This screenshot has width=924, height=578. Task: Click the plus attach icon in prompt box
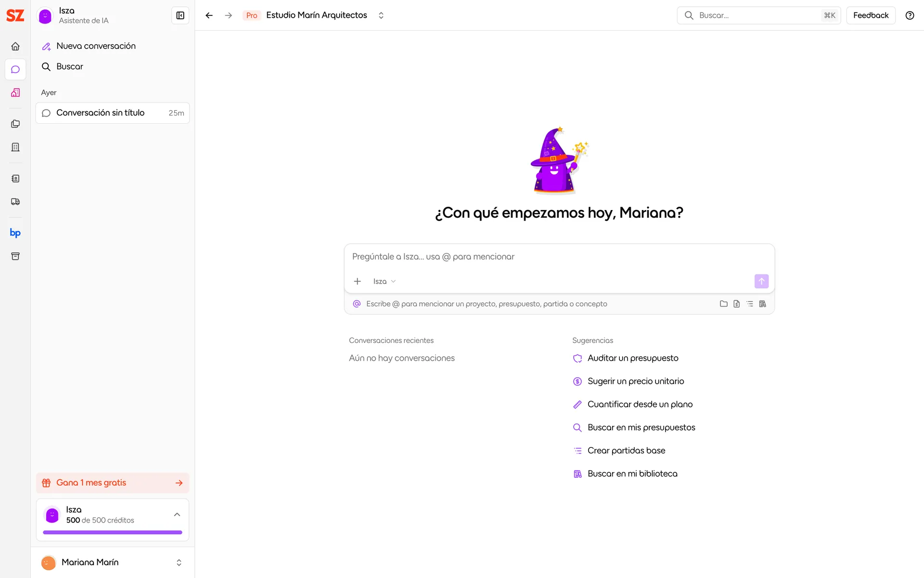click(x=357, y=281)
